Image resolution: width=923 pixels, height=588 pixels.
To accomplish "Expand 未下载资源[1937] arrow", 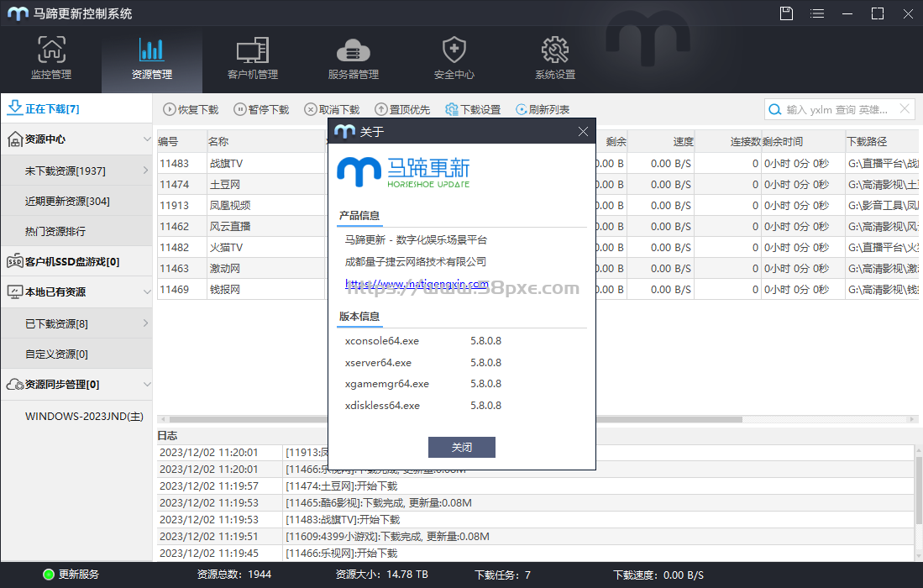I will [145, 171].
